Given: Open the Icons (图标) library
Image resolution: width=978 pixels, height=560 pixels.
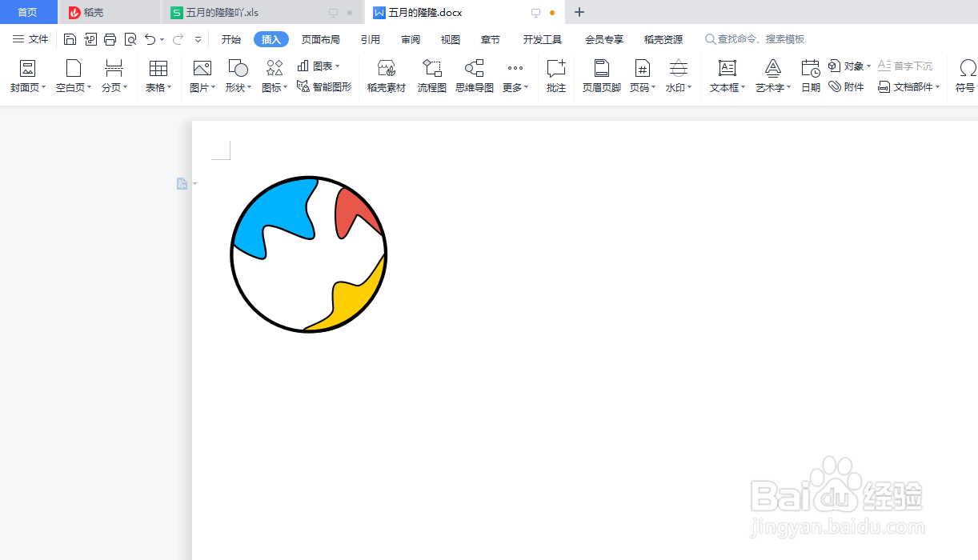Looking at the screenshot, I should click(x=275, y=77).
